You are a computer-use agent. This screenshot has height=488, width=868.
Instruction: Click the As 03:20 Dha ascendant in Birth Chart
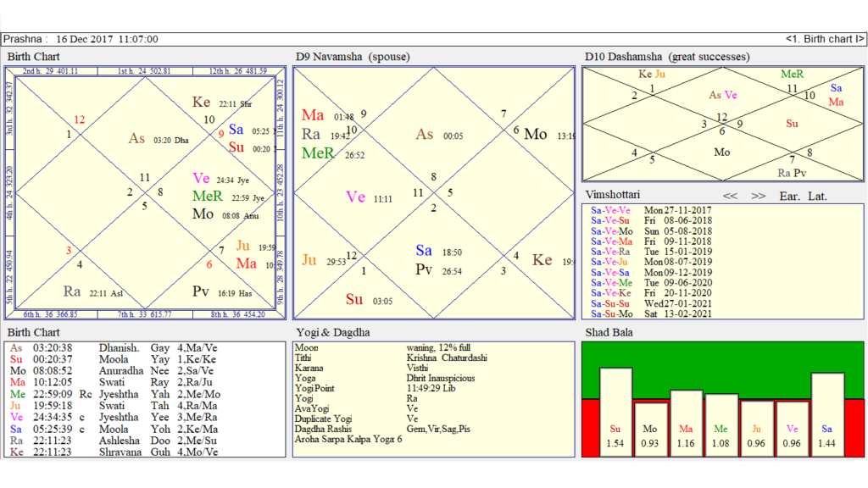point(159,139)
